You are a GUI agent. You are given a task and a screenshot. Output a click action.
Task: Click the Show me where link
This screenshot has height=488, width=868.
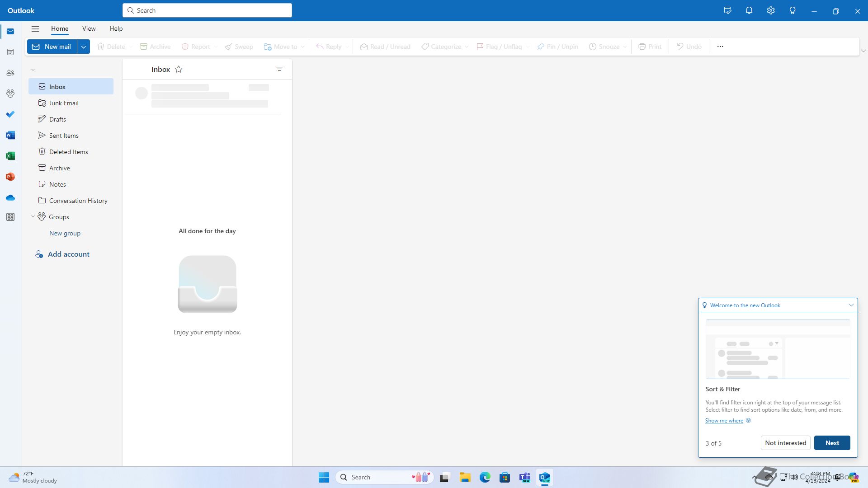tap(724, 421)
